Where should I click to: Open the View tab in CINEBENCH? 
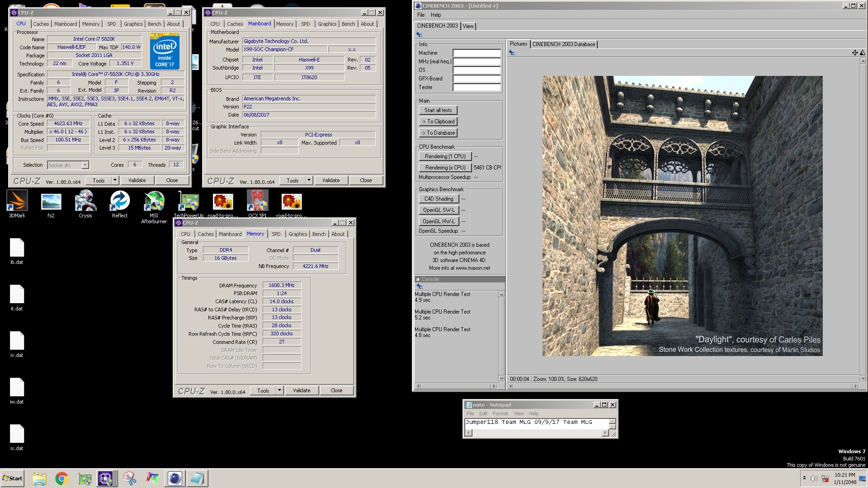pyautogui.click(x=468, y=26)
